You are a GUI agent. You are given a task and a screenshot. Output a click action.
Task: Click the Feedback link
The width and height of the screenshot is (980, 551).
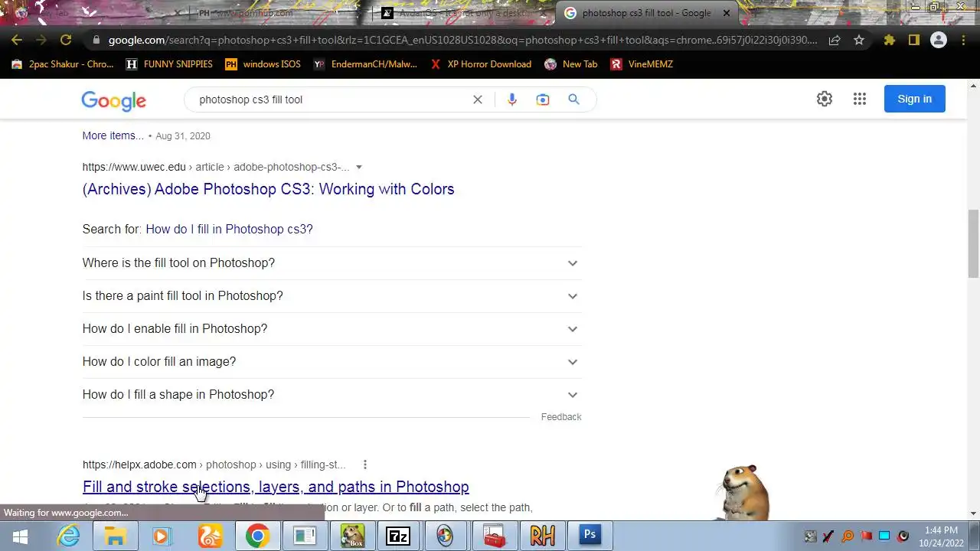point(561,417)
